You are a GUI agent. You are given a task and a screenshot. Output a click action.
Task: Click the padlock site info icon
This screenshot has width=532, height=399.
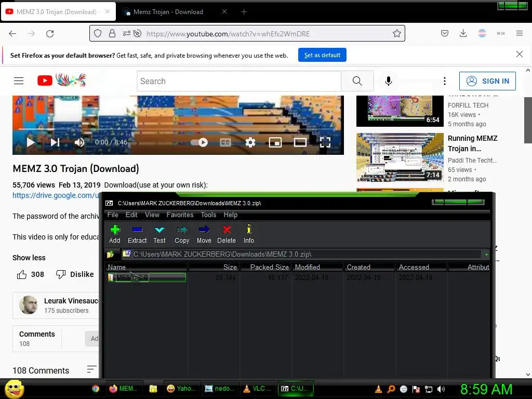pos(112,34)
